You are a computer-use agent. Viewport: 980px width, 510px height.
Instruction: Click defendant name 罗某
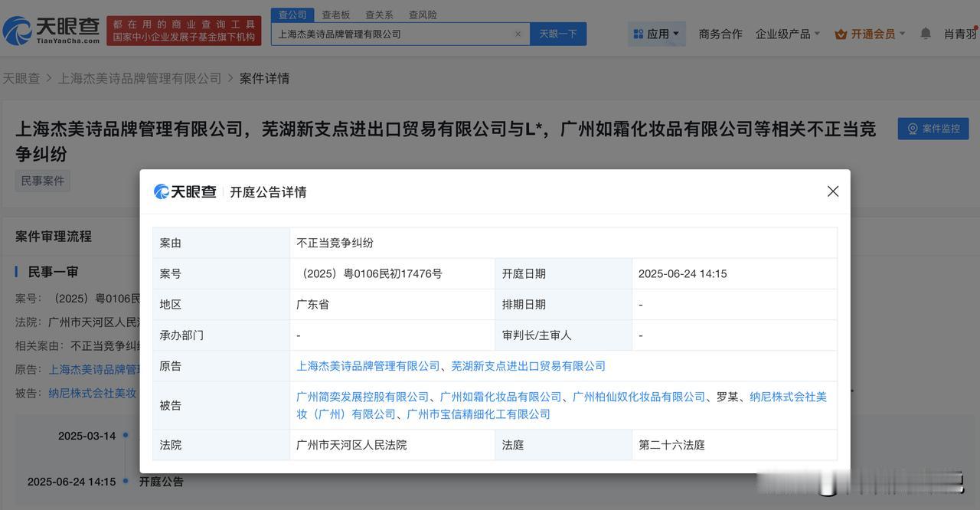click(x=727, y=397)
